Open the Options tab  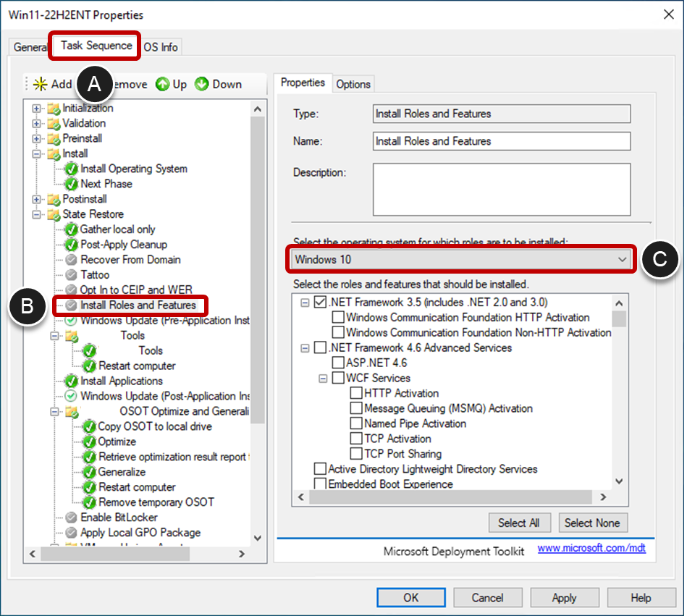click(x=353, y=84)
